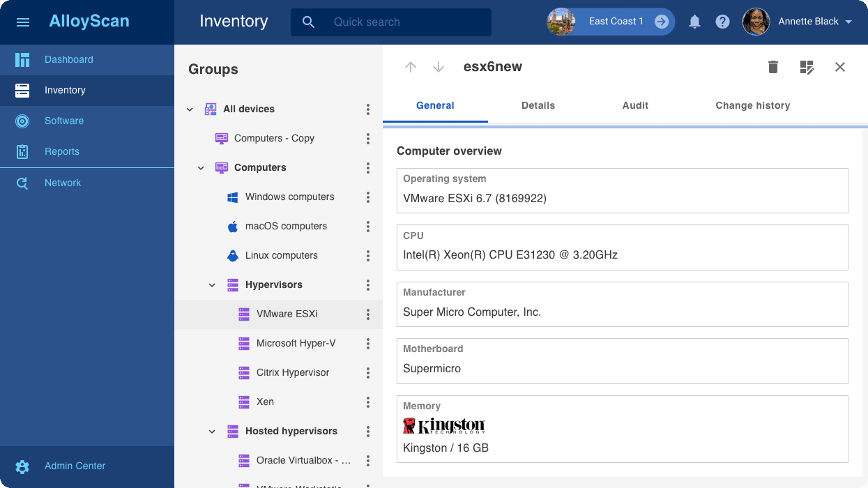Click the notifications bell icon

click(694, 22)
